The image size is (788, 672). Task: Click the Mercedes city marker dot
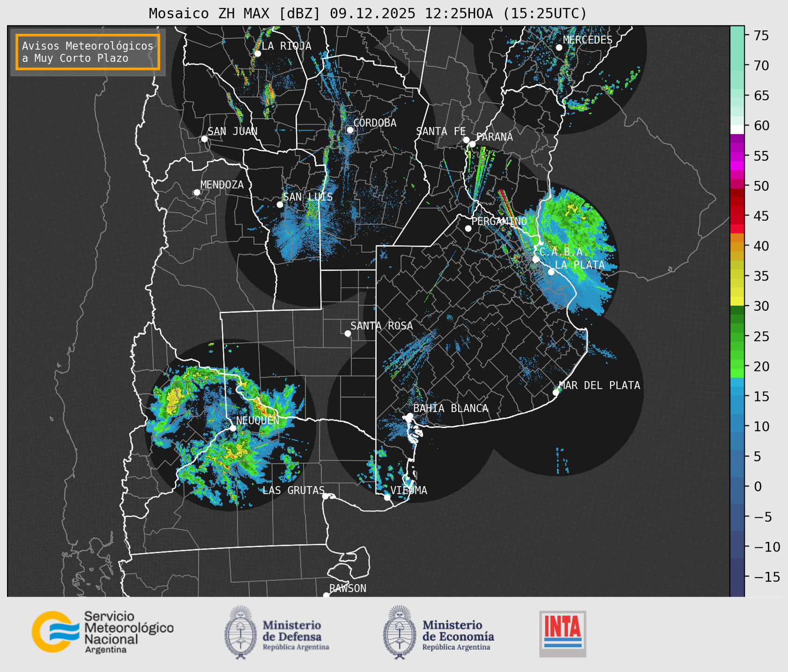[559, 48]
